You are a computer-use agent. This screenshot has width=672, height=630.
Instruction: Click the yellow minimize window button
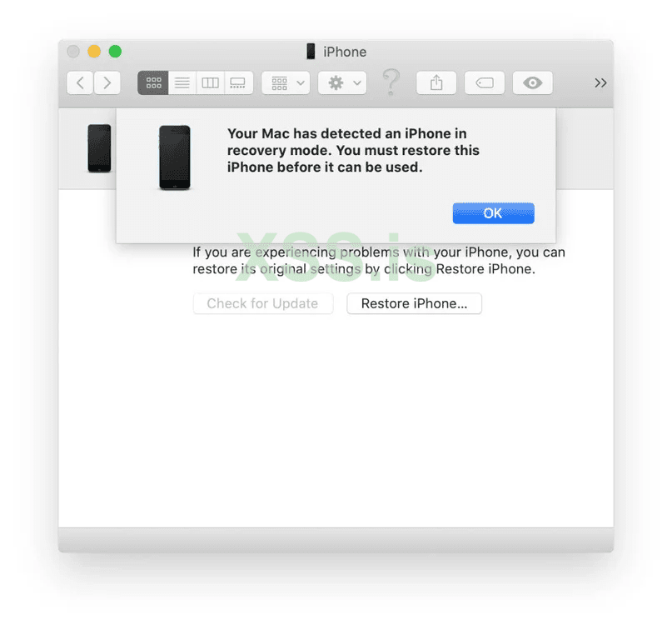pyautogui.click(x=94, y=52)
